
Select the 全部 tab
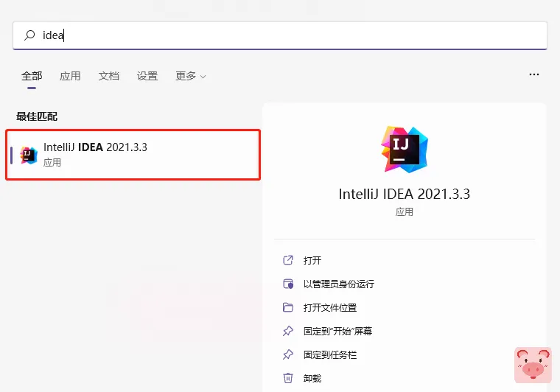click(x=32, y=76)
